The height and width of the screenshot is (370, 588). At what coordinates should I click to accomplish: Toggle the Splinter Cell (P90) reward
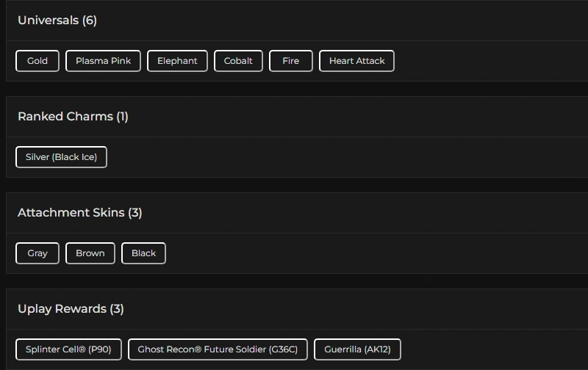tap(68, 349)
